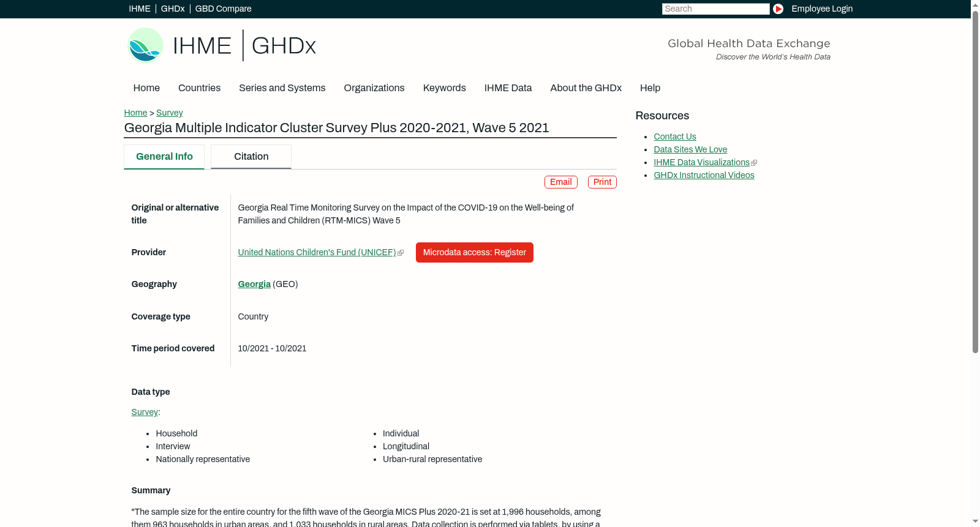Click the Print button
980x527 pixels.
point(602,182)
